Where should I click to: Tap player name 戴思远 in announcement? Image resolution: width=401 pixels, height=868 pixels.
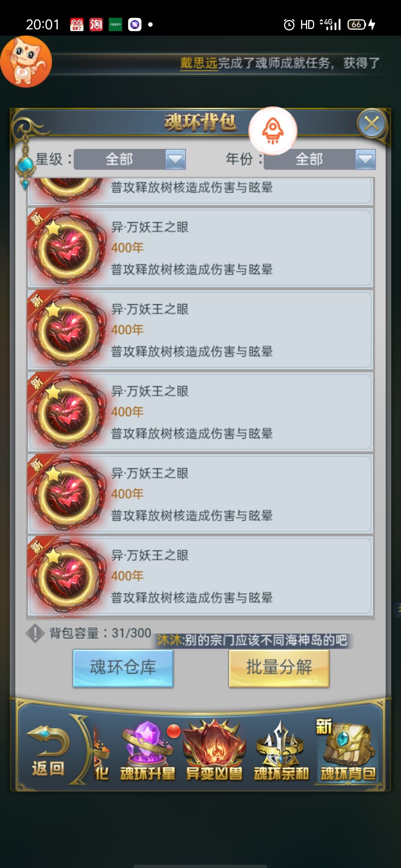(199, 63)
